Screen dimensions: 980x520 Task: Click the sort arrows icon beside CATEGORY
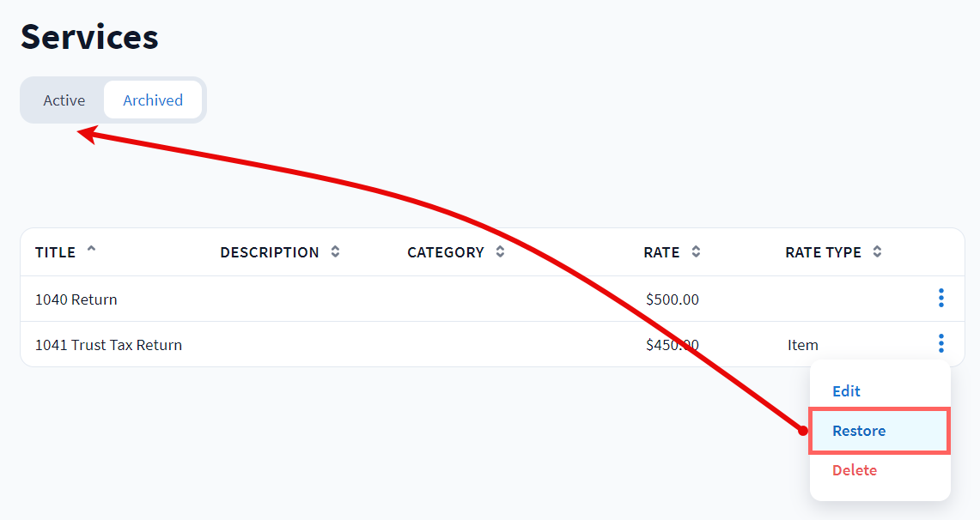click(x=500, y=252)
